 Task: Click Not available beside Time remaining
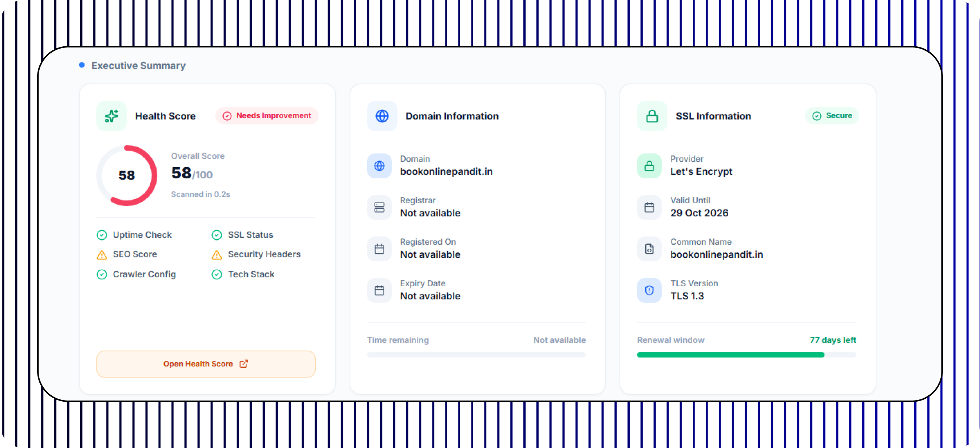tap(560, 340)
